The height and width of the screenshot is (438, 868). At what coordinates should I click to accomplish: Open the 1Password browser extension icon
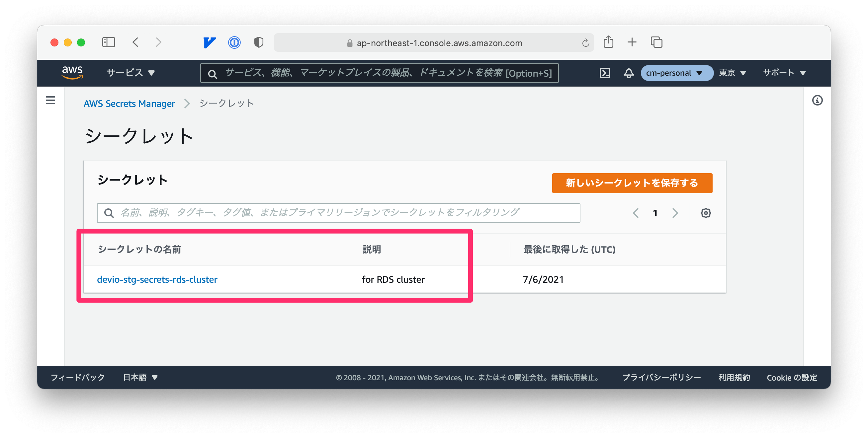coord(234,42)
